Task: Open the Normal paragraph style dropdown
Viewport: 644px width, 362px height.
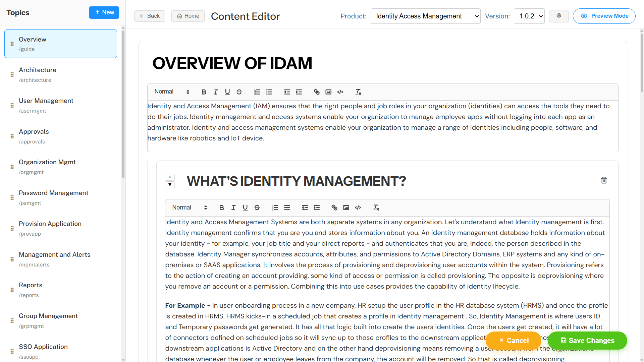Action: click(171, 92)
